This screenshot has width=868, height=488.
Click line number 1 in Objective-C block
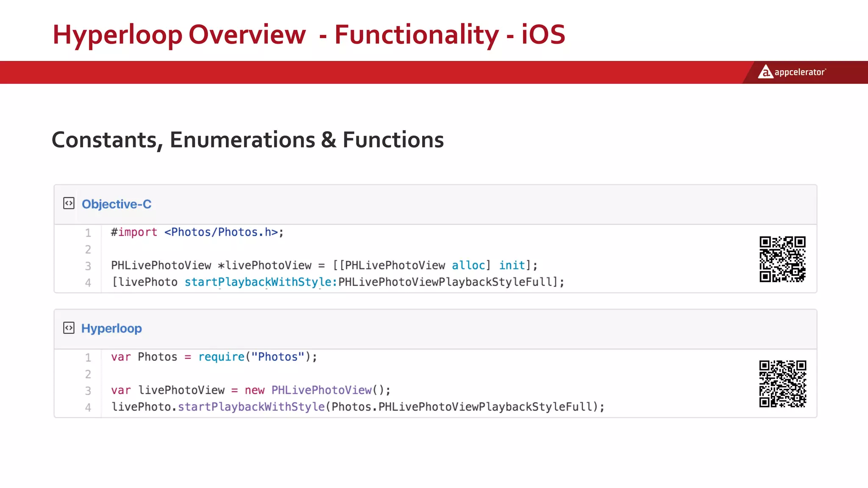click(x=88, y=233)
